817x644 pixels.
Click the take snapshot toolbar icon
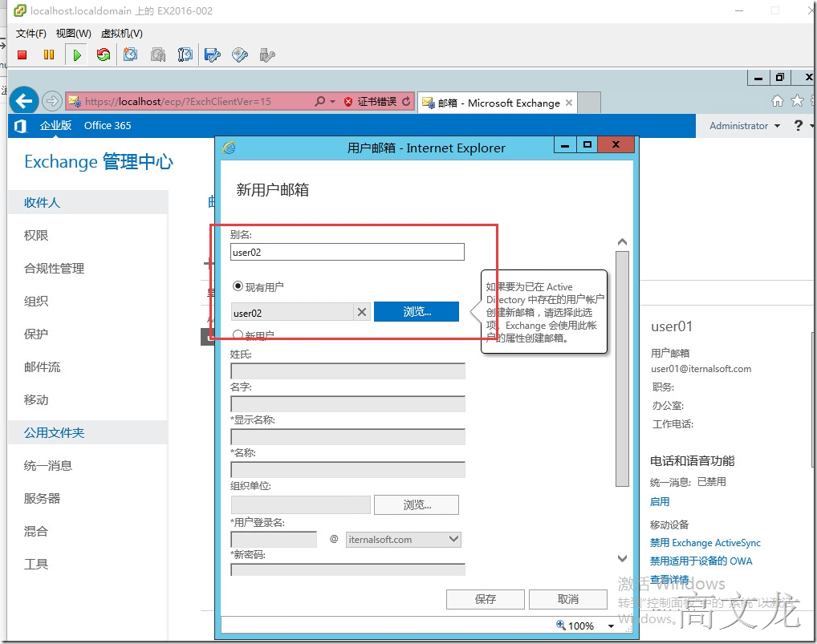click(130, 55)
